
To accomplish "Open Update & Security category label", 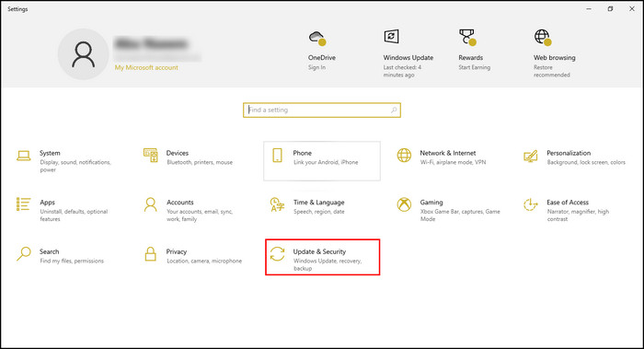I will [319, 251].
